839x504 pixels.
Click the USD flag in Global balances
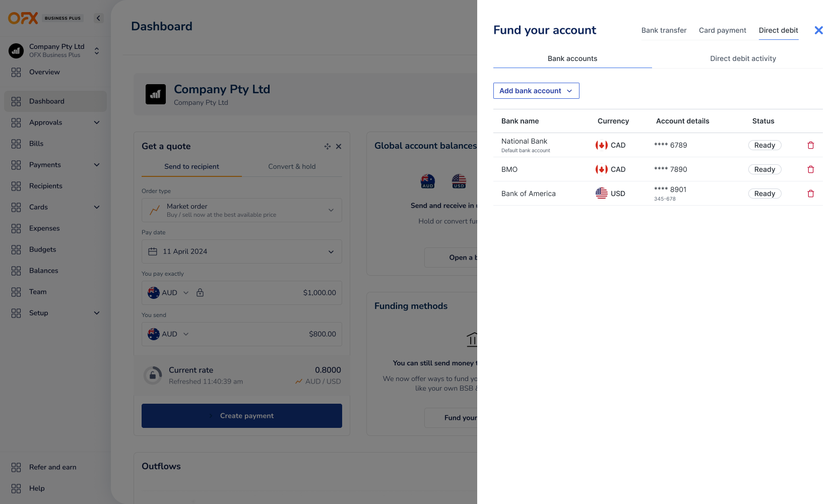(459, 181)
